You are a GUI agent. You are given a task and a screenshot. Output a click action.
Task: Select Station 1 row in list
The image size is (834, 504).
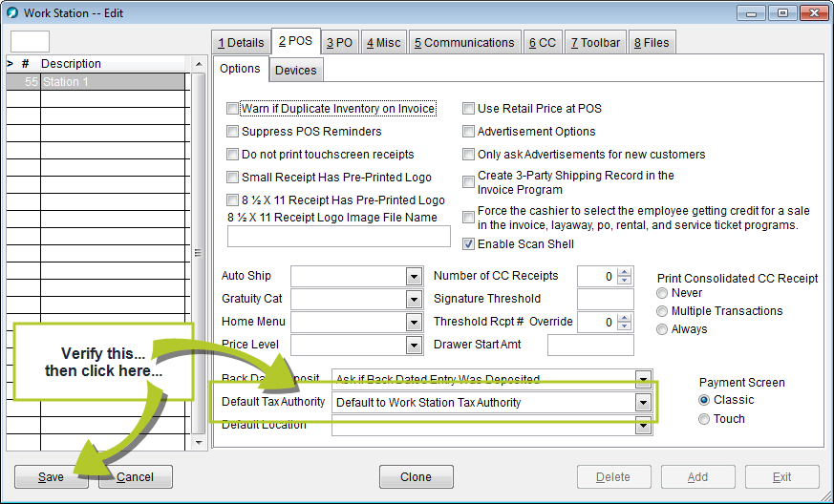pos(112,82)
